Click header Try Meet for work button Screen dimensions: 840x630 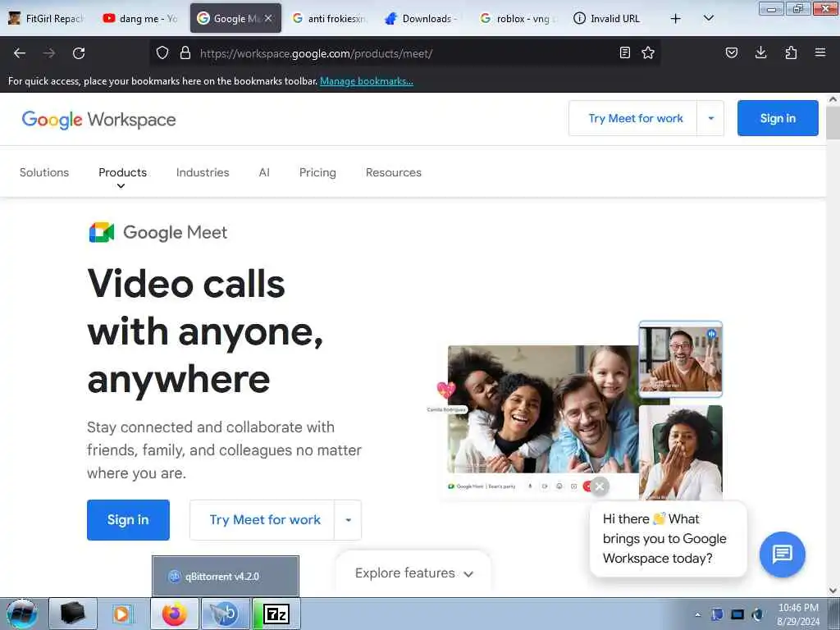pos(633,118)
